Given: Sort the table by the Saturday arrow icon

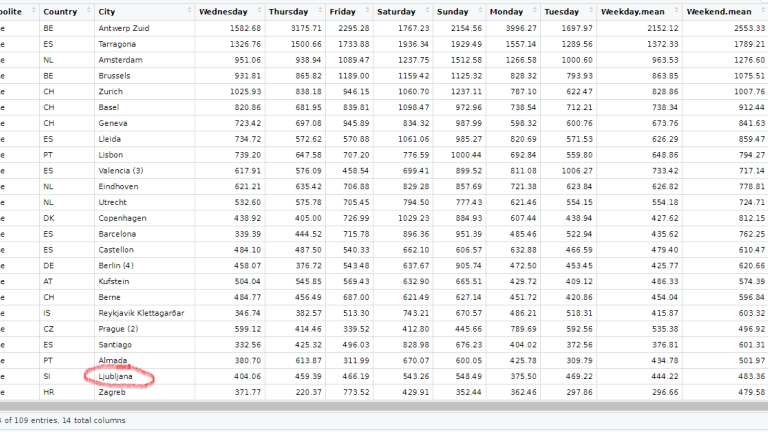Looking at the screenshot, I should point(425,12).
